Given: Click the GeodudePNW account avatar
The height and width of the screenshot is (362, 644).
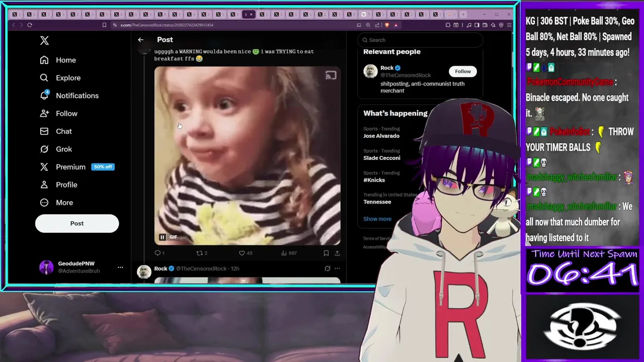Looking at the screenshot, I should coord(46,267).
